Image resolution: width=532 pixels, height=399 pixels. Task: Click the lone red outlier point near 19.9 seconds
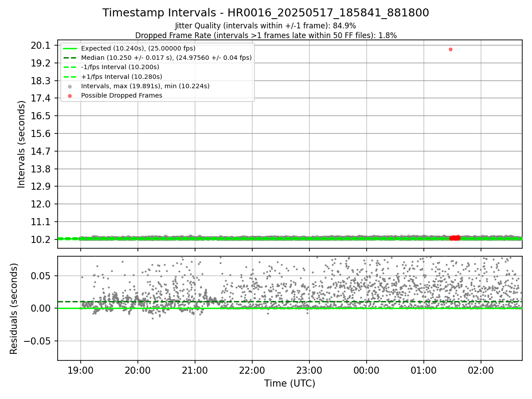[450, 49]
